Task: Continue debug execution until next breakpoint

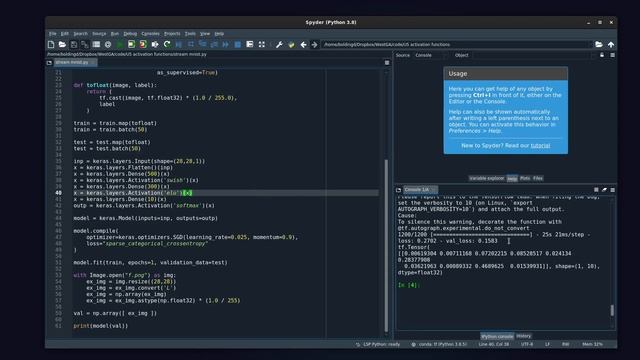Action: point(226,44)
